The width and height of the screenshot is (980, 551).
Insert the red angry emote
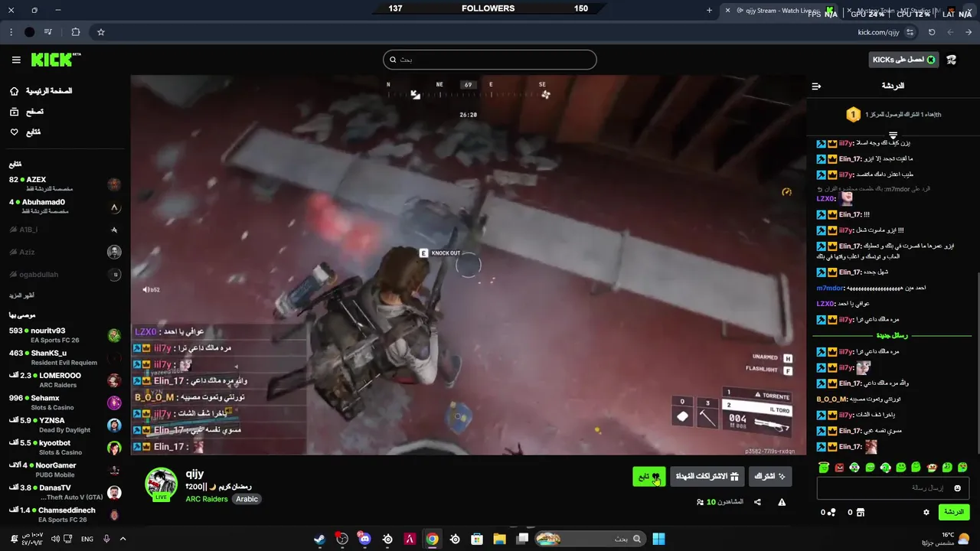coord(839,468)
